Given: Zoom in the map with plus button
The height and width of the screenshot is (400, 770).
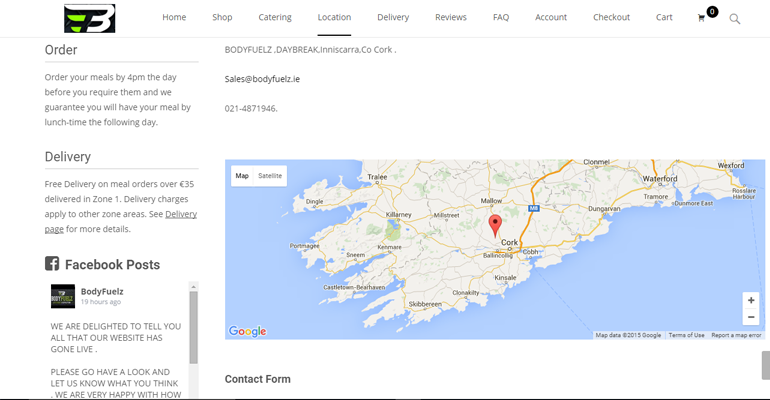Looking at the screenshot, I should tap(751, 300).
